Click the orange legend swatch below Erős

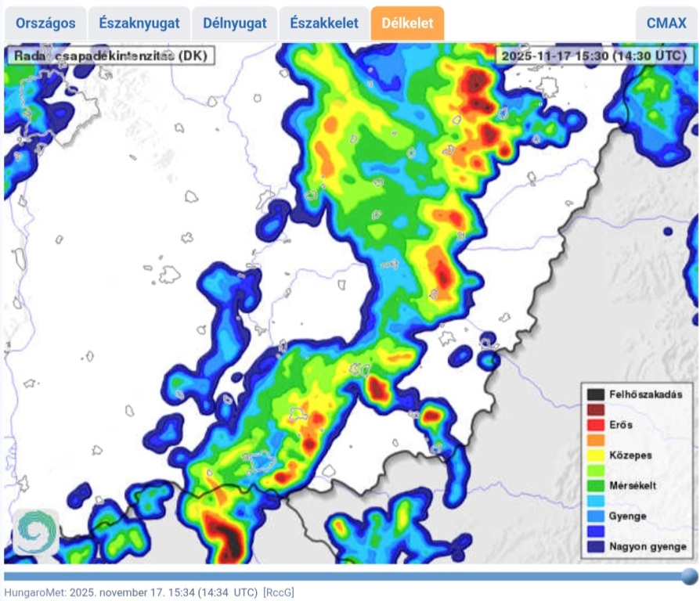click(x=597, y=440)
